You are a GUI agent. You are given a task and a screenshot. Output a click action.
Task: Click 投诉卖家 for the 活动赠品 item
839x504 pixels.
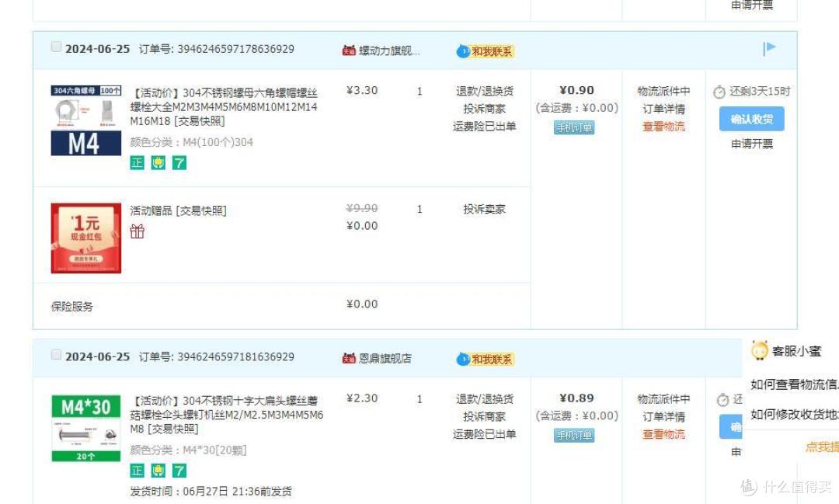point(484,210)
